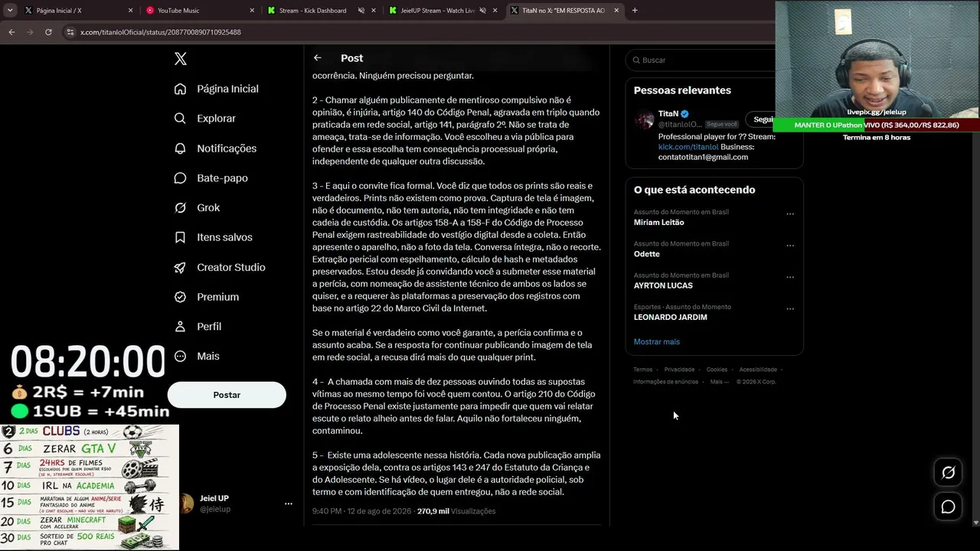Open more options for Odette trend
Image resolution: width=980 pixels, height=551 pixels.
[x=790, y=246]
